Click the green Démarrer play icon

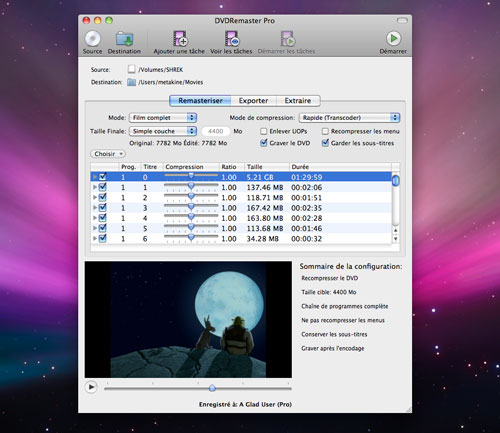tap(393, 39)
